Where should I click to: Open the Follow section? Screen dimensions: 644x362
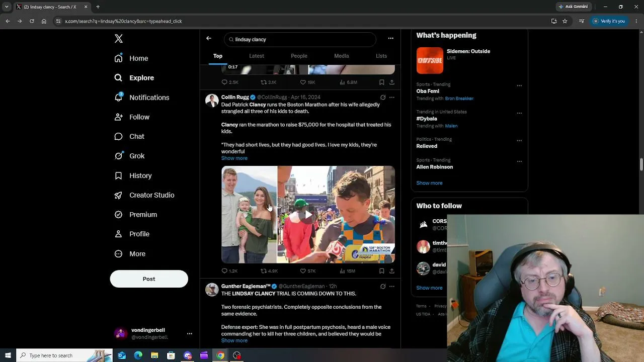tap(132, 117)
